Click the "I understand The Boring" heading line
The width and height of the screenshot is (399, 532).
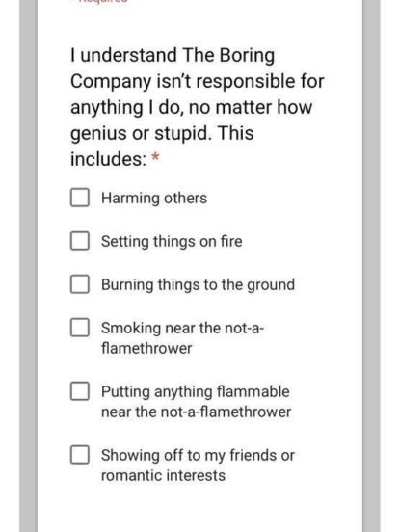(173, 55)
